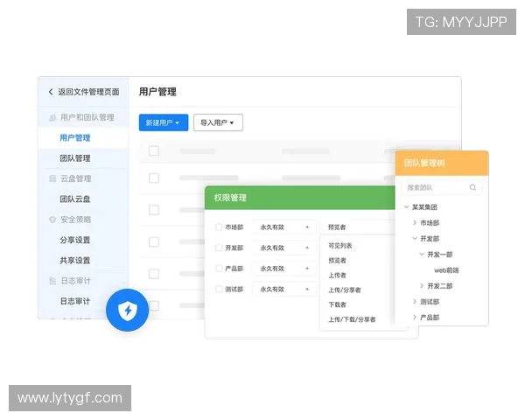Viewport: 525px width, 420px height.
Task: Click the 用户和团队管理 users icon
Action: click(52, 117)
